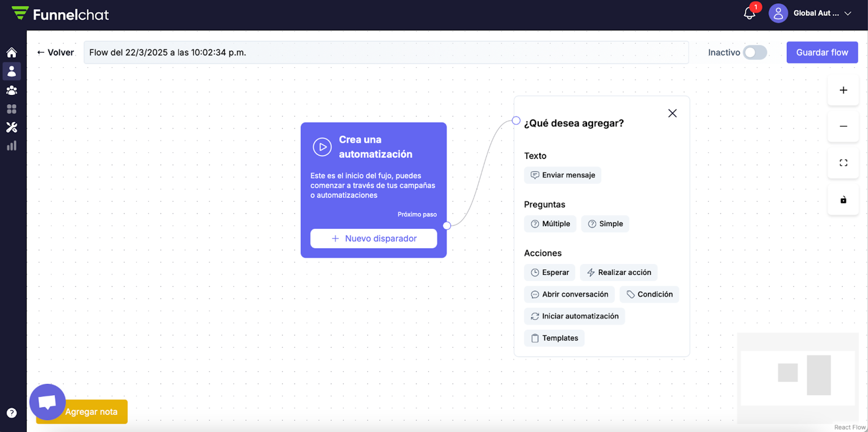The width and height of the screenshot is (868, 432).
Task: Open the group contacts sidebar icon
Action: pos(12,90)
